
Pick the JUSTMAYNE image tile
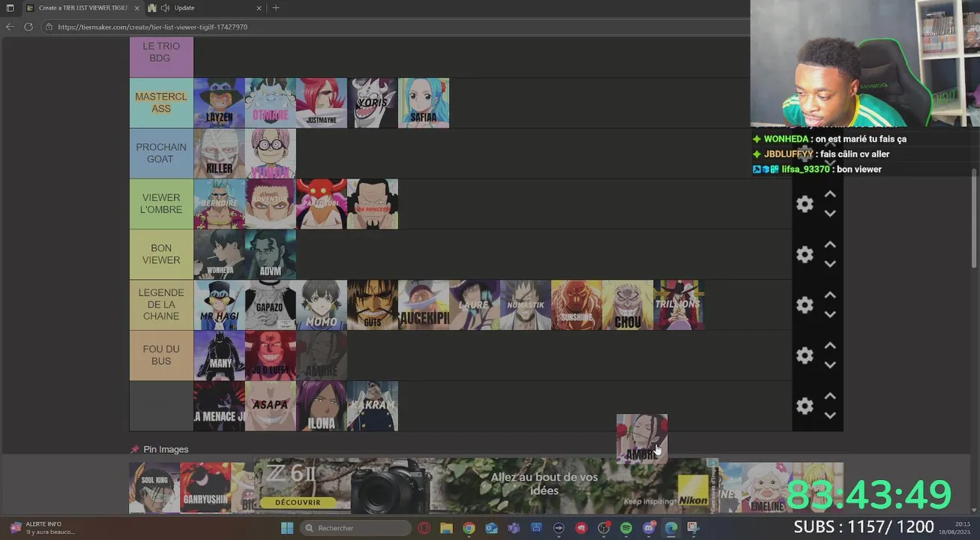322,103
